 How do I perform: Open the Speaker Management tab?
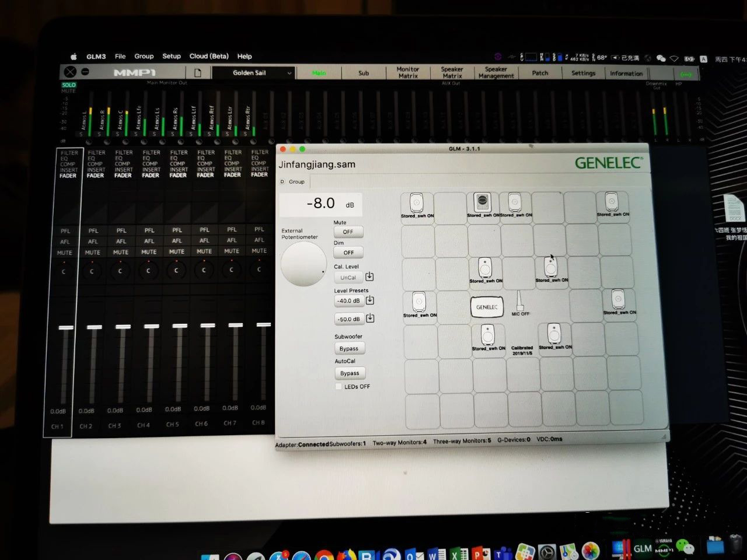[x=496, y=73]
